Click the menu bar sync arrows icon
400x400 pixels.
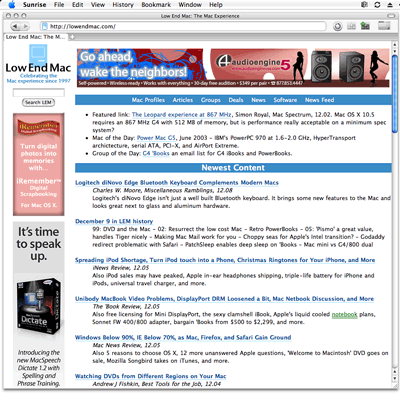tap(377, 5)
